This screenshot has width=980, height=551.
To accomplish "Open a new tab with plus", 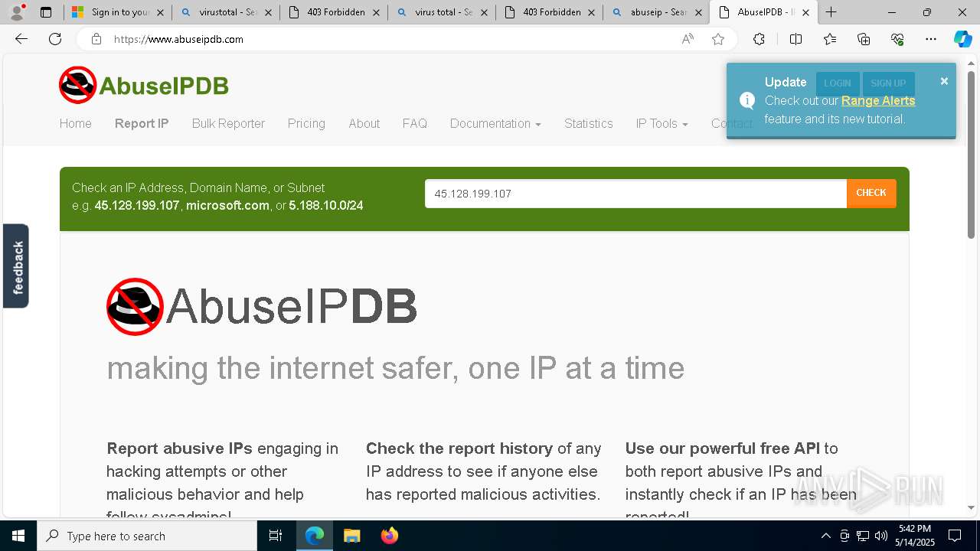I will coord(831,12).
